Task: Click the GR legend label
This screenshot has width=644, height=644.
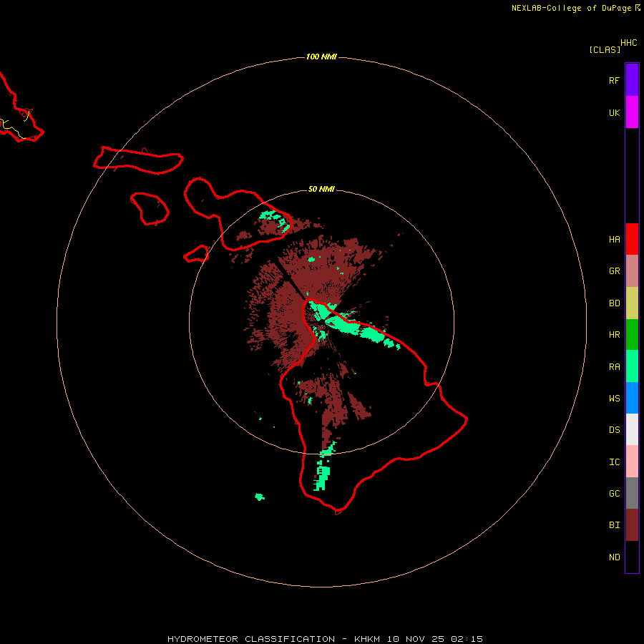Action: [614, 271]
